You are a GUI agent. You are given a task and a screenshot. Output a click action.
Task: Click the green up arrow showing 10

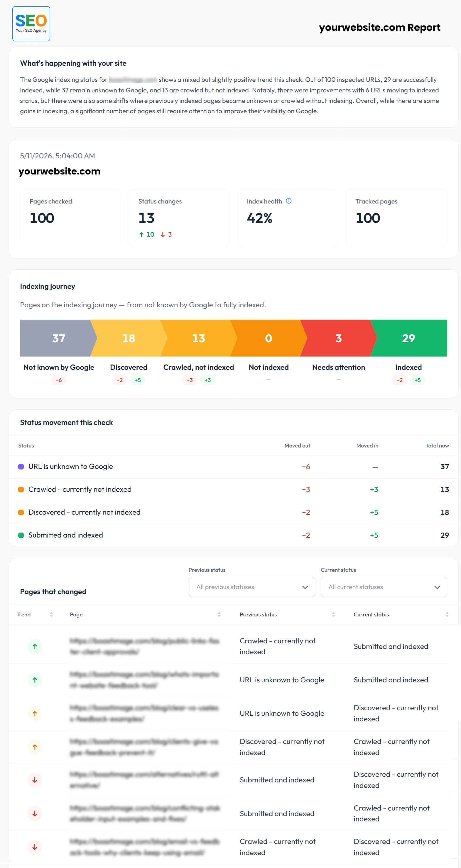[147, 235]
